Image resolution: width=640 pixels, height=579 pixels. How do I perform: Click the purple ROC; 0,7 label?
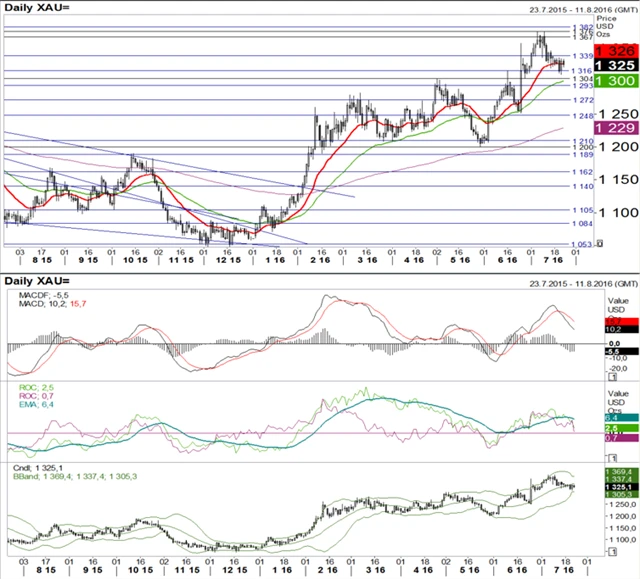(x=29, y=393)
